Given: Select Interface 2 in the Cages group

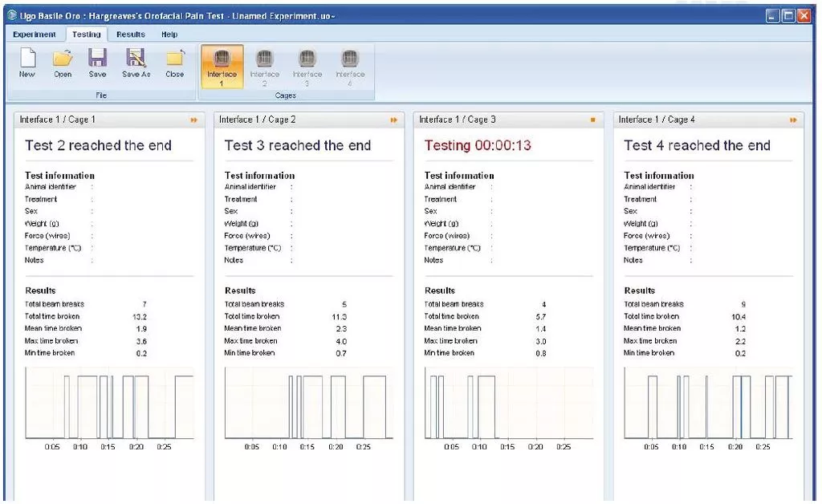Looking at the screenshot, I should pos(265,66).
